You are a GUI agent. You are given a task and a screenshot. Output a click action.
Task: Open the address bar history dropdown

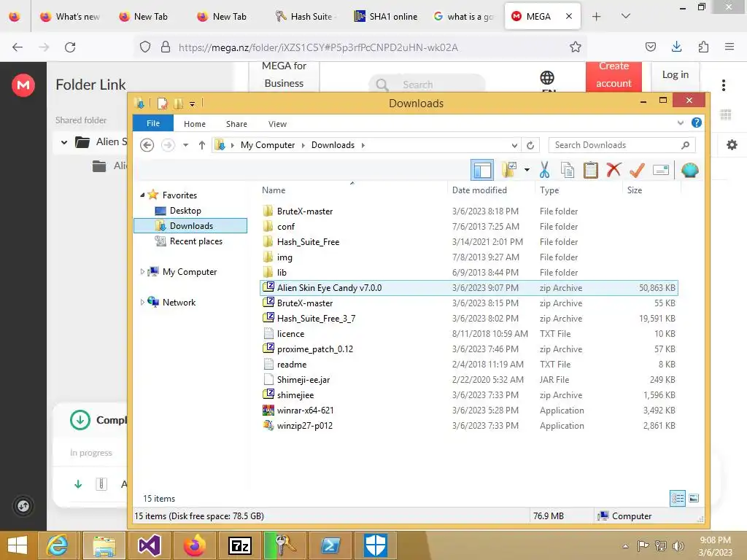point(514,145)
